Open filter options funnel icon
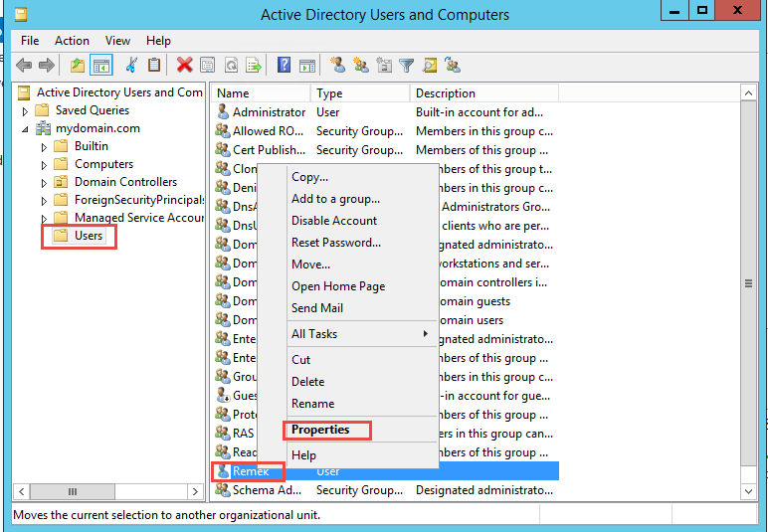Viewport: 768px width, 532px height. point(407,65)
